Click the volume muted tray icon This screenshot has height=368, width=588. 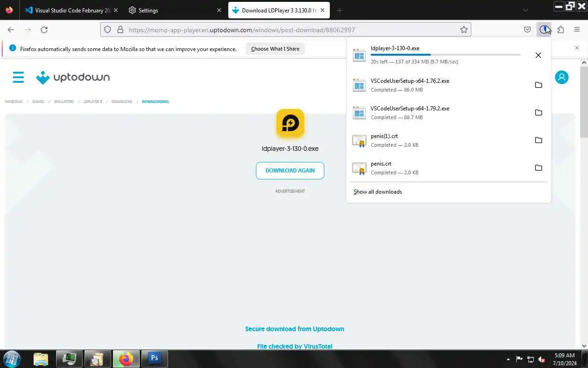point(542,359)
